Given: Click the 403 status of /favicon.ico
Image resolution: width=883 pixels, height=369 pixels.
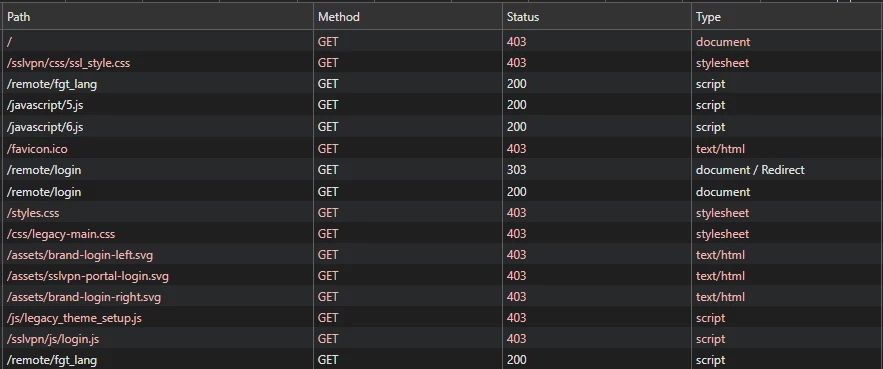Looking at the screenshot, I should 516,149.
